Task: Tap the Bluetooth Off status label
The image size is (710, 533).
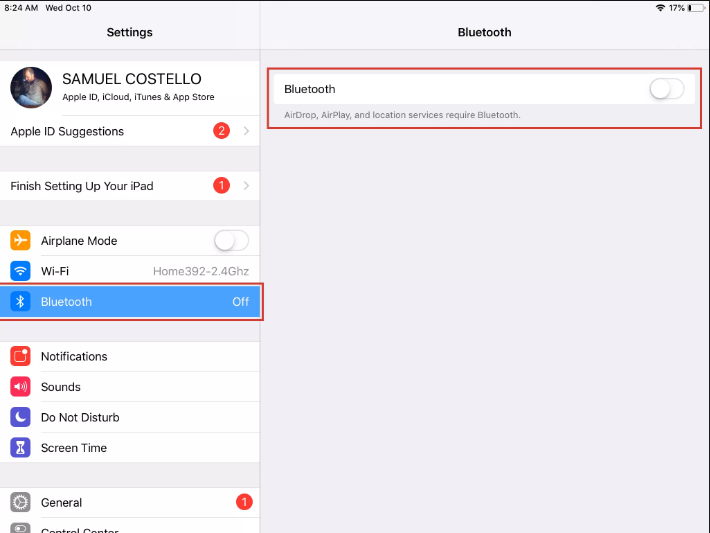Action: point(240,302)
